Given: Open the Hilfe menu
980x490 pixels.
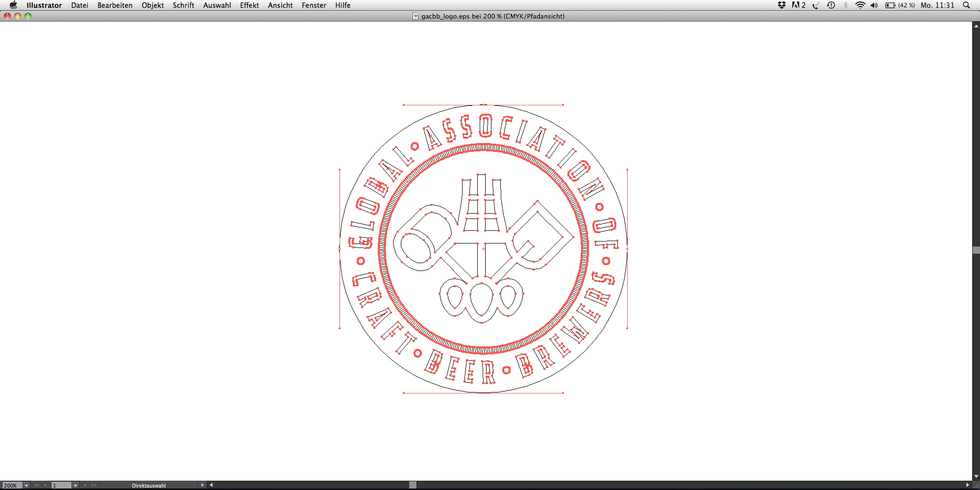Looking at the screenshot, I should click(x=343, y=5).
